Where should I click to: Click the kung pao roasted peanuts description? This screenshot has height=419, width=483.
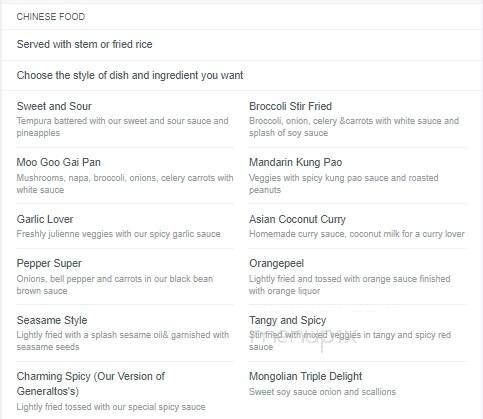tap(344, 184)
